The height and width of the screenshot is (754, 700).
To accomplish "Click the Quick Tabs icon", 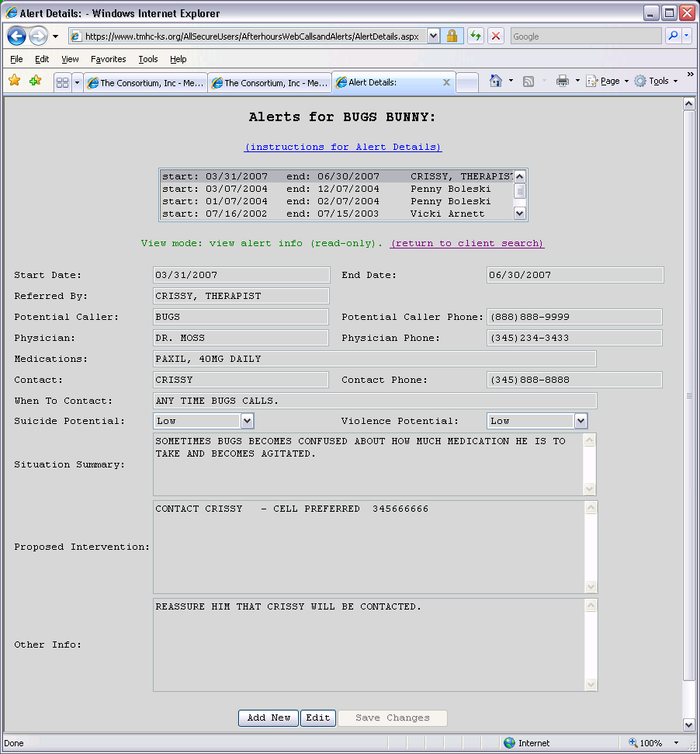I will (62, 83).
